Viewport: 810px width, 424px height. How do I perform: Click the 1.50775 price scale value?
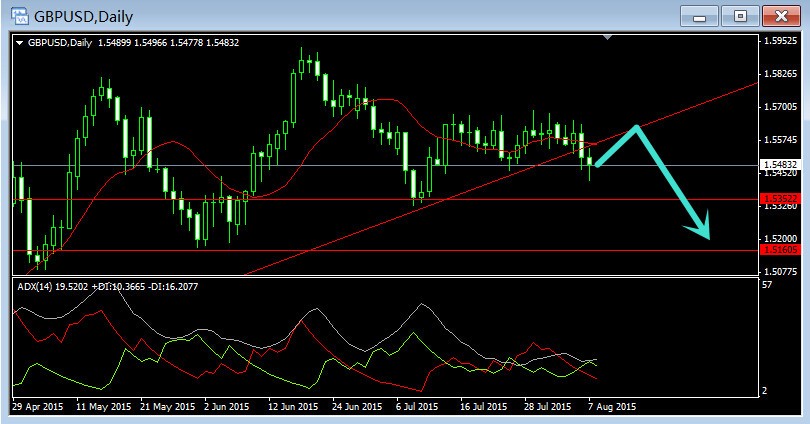click(781, 271)
